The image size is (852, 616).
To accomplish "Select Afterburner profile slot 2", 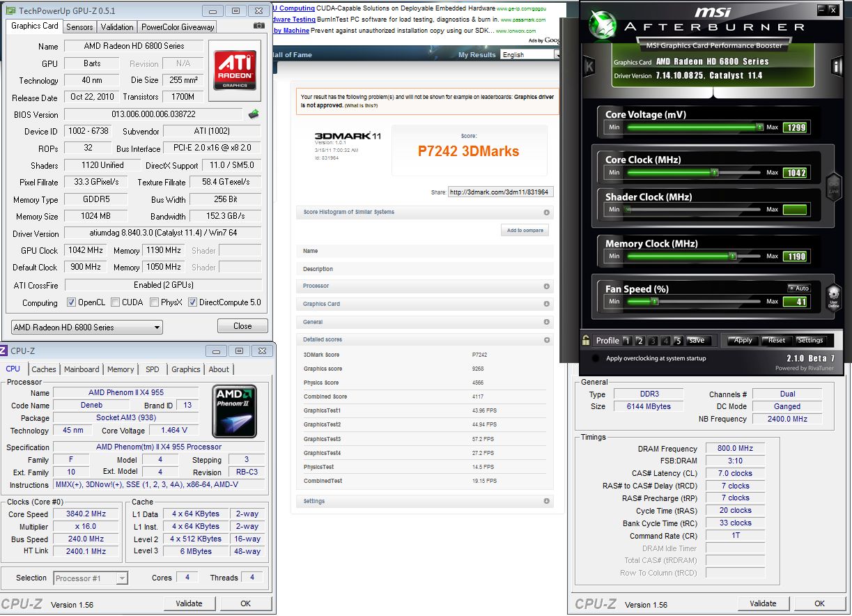I will click(640, 341).
